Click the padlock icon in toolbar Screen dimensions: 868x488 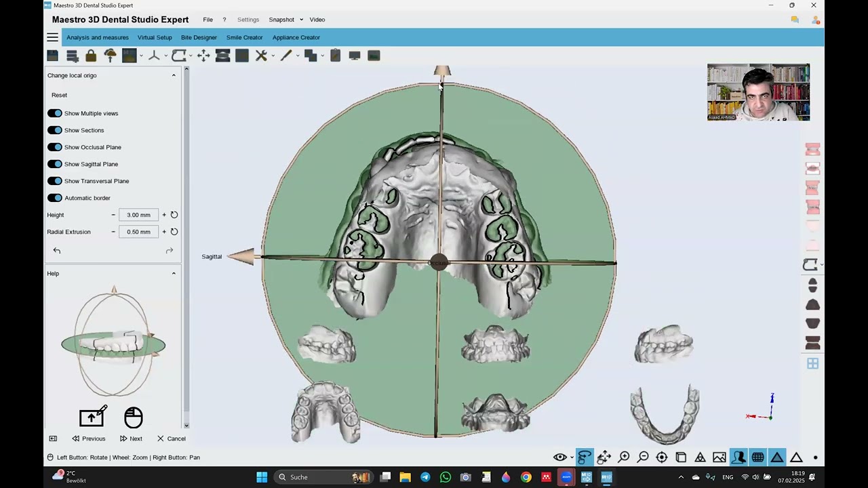(91, 56)
